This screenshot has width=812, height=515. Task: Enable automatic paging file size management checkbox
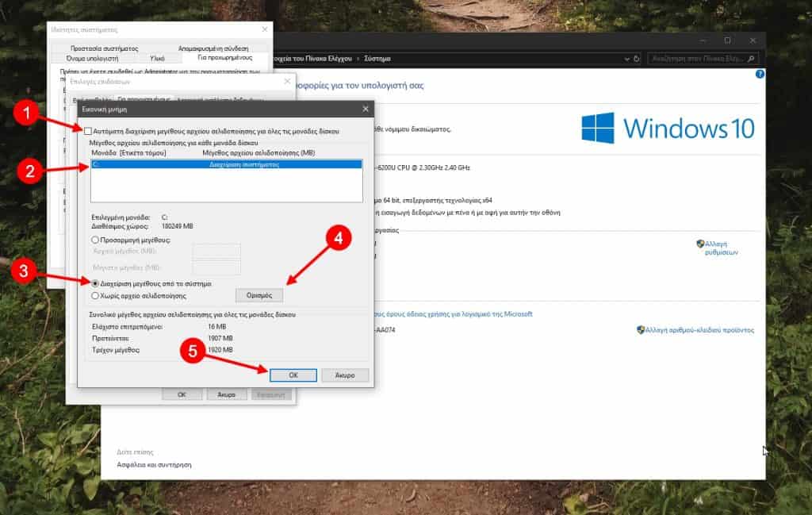point(87,129)
